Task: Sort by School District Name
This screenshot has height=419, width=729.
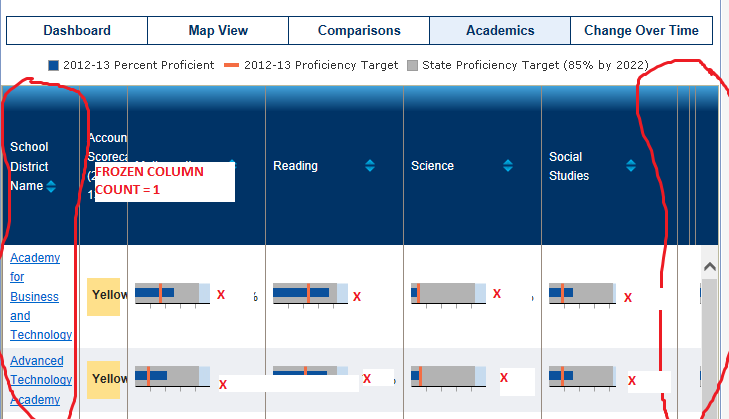Action: click(x=51, y=186)
